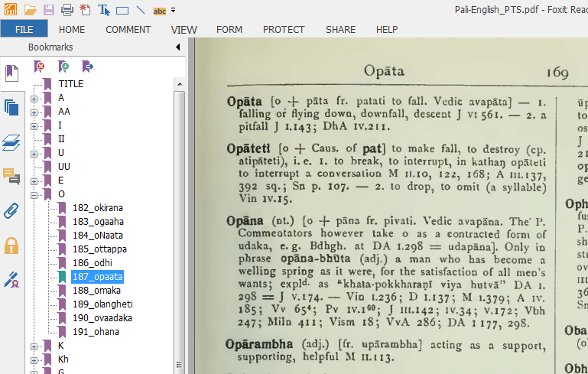Switch to the PROTECT ribbon tab

click(x=284, y=30)
